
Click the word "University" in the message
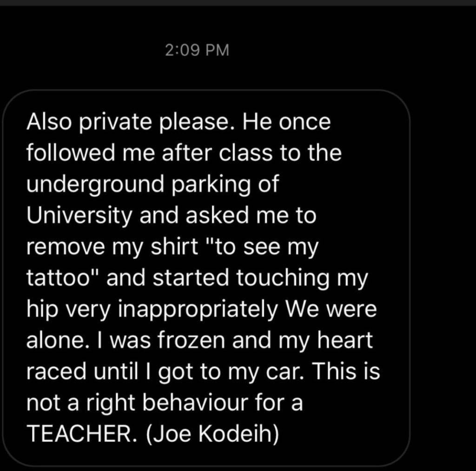point(79,215)
